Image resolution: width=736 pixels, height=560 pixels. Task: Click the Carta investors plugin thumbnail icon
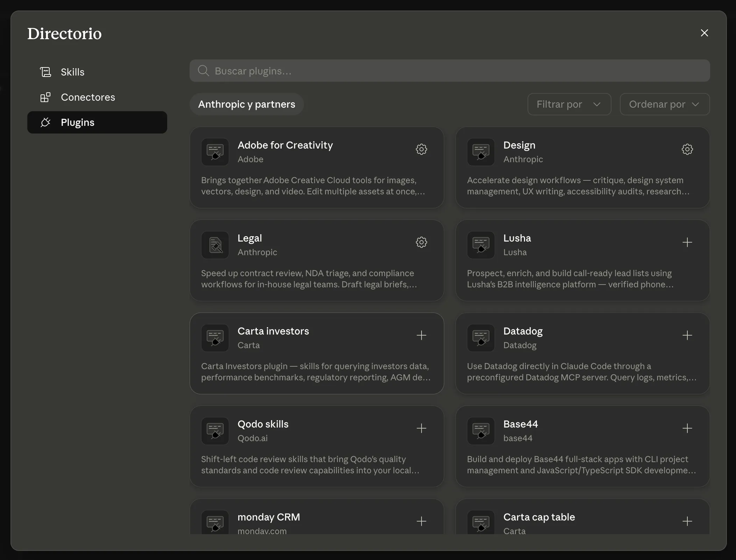tap(215, 338)
